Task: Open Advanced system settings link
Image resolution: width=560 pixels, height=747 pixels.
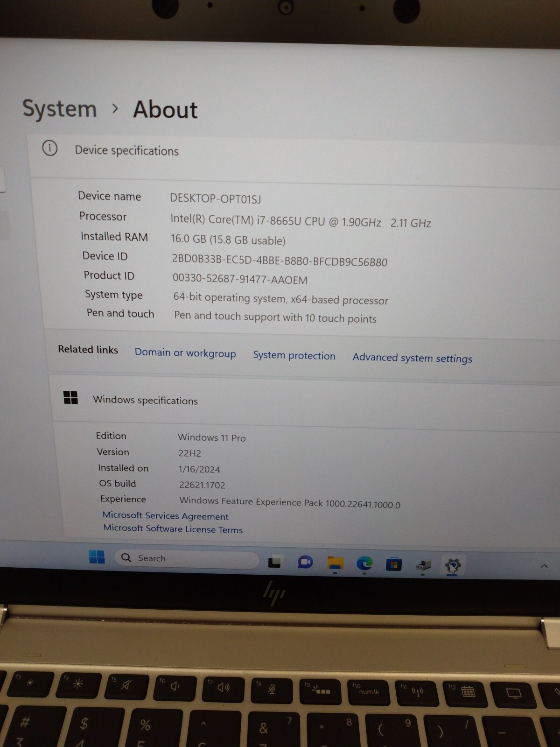Action: pos(412,358)
